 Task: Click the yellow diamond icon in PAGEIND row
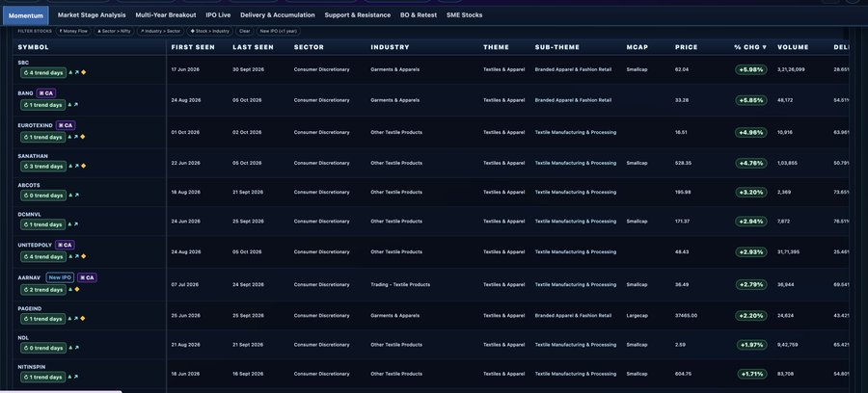pyautogui.click(x=83, y=319)
